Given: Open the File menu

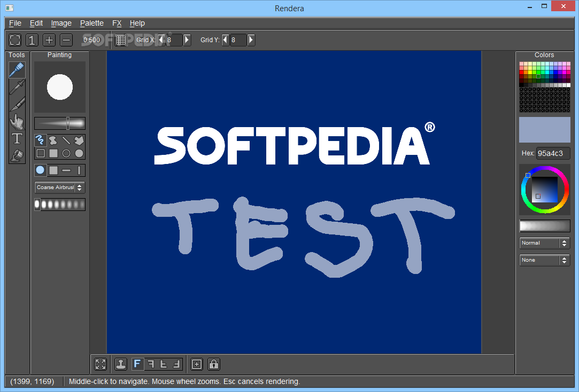Looking at the screenshot, I should (x=15, y=23).
